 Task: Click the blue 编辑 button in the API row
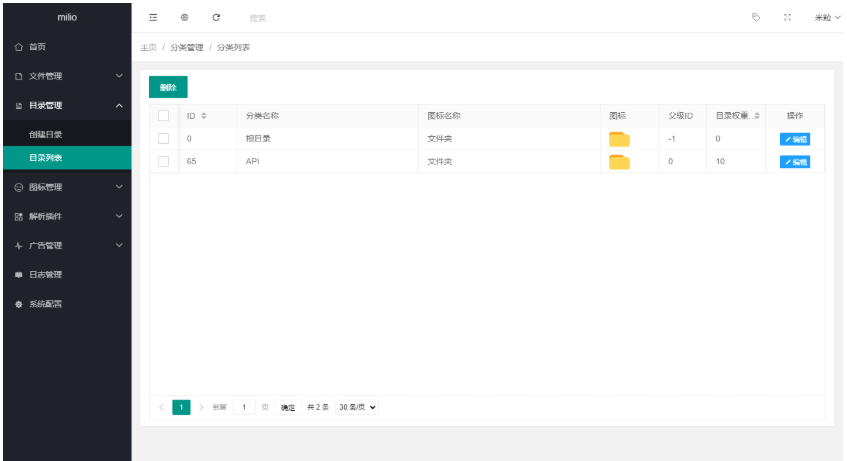(794, 162)
